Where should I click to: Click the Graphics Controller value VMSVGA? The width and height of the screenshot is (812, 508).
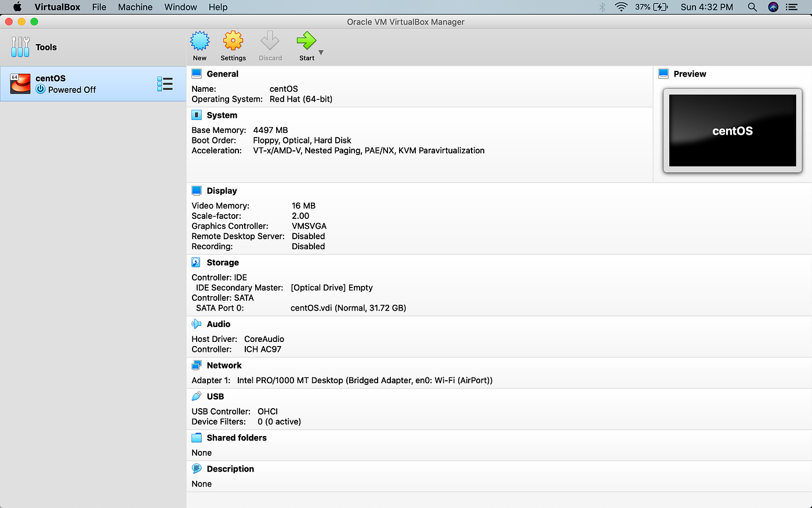pos(309,226)
